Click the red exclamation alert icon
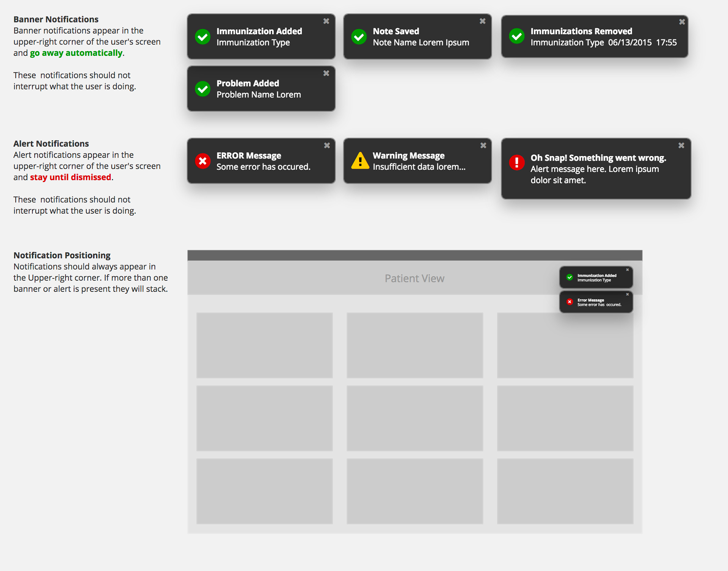Screen dimensions: 728x571 tap(516, 163)
